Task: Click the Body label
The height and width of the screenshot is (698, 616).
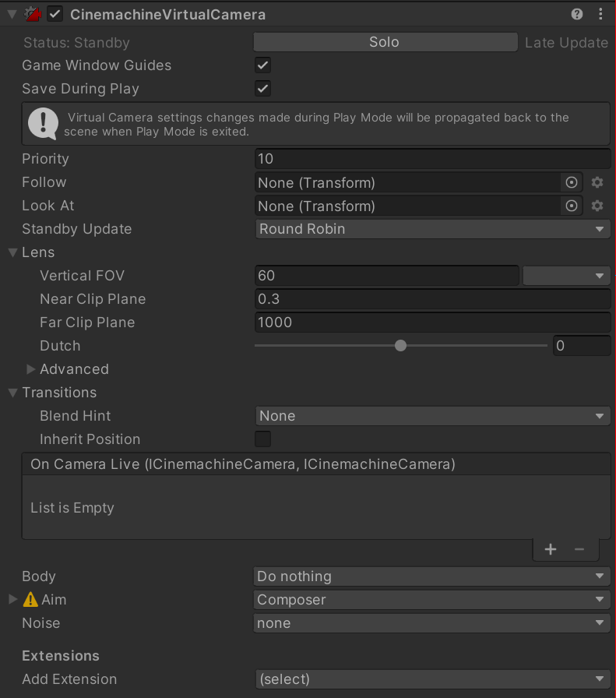Action: 39,576
